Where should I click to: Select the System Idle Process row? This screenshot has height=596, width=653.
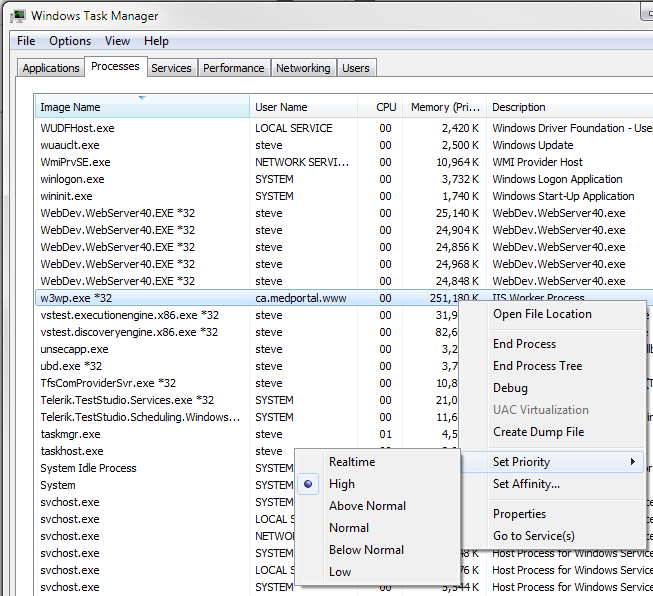[88, 469]
